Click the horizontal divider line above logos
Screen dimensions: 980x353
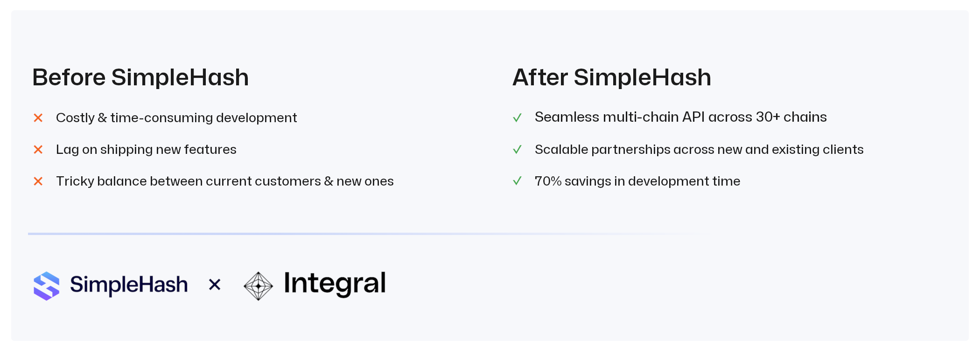pos(327,234)
